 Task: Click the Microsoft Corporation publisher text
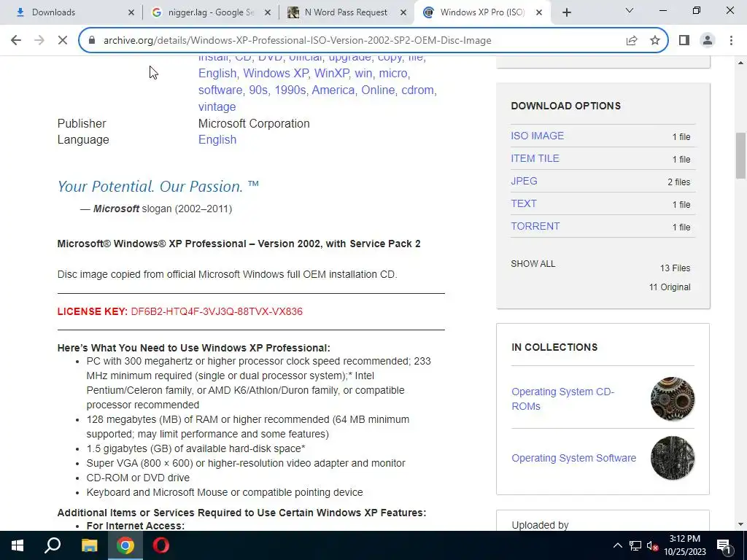pyautogui.click(x=254, y=123)
